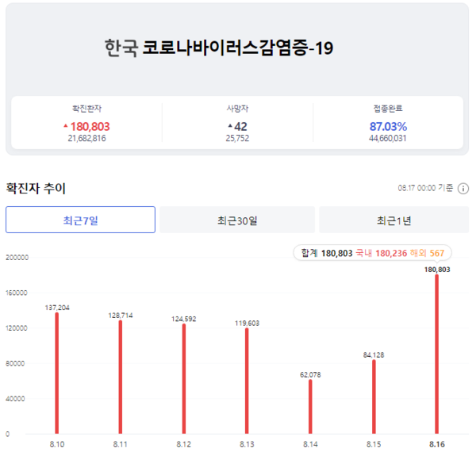The height and width of the screenshot is (452, 476).
Task: Click the 사망자 label
Action: click(x=237, y=109)
